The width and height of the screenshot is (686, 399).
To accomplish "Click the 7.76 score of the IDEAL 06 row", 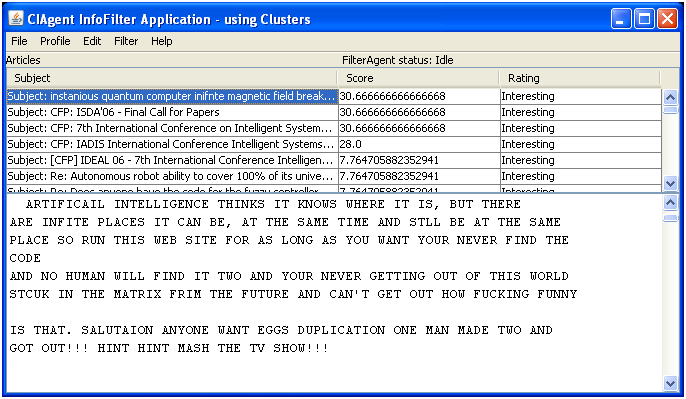I will (x=419, y=160).
